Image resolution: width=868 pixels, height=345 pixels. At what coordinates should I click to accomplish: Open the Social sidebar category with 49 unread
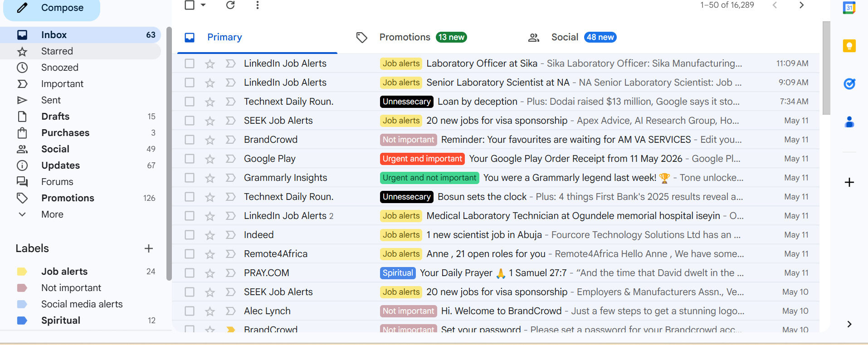click(80, 149)
